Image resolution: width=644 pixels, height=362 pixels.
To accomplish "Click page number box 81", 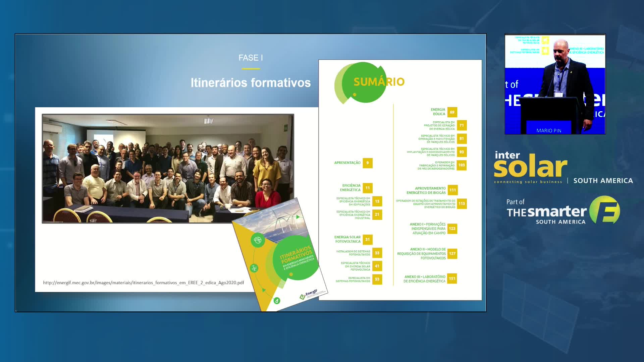I will [x=462, y=138].
